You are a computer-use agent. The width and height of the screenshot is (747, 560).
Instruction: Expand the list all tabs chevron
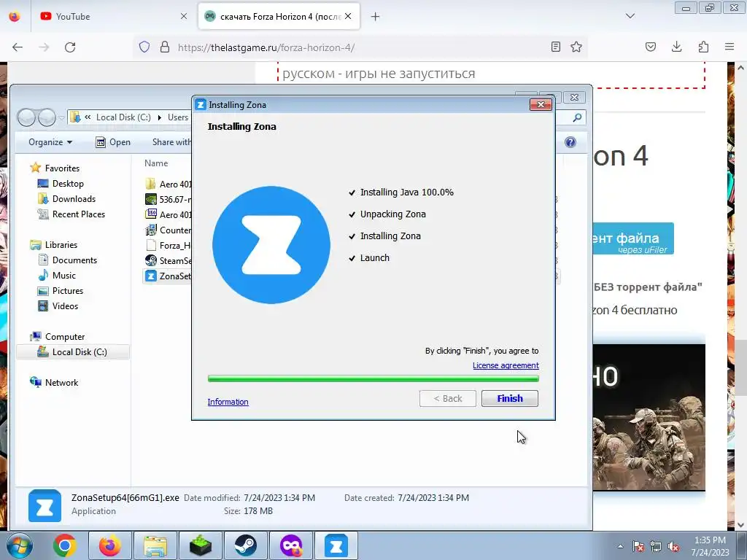point(630,16)
